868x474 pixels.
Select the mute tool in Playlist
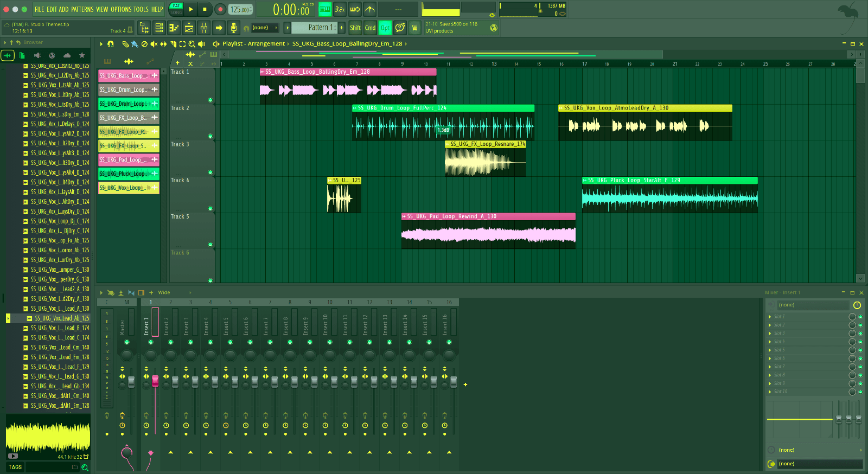pos(154,44)
